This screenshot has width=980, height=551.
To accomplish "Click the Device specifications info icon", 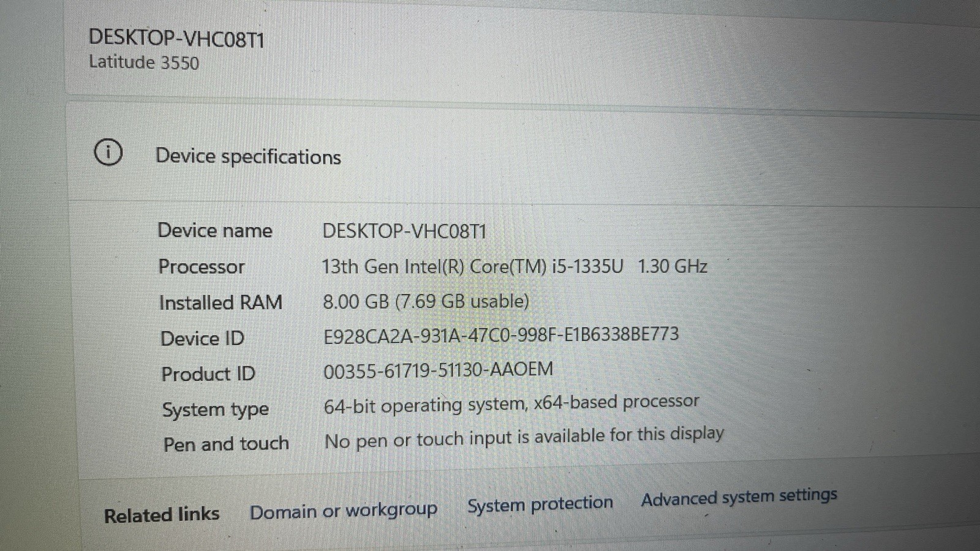I will click(x=108, y=152).
